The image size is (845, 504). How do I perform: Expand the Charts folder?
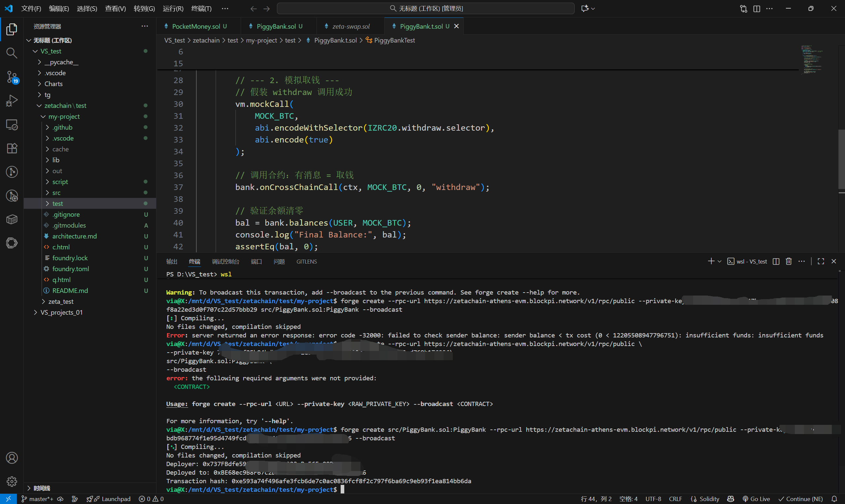[x=53, y=84]
